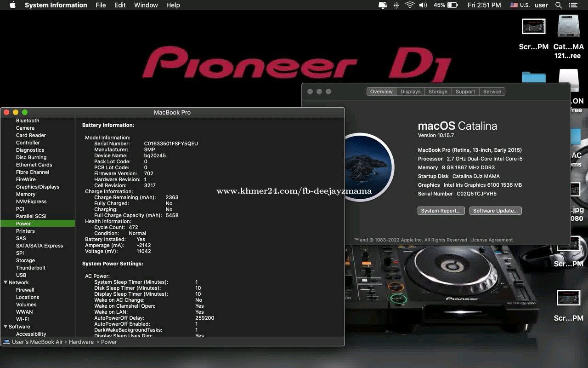The height and width of the screenshot is (368, 588).
Task: Click the System Report button
Action: point(441,211)
